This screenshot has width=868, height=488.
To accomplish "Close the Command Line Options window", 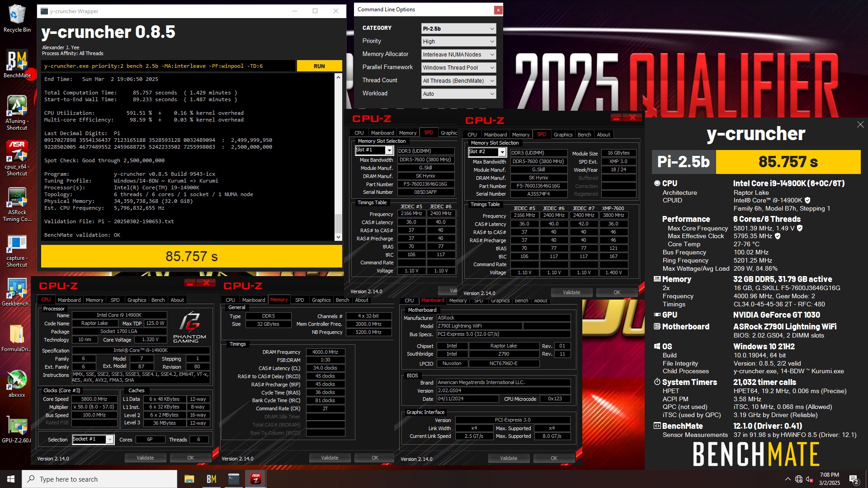I will coord(498,9).
